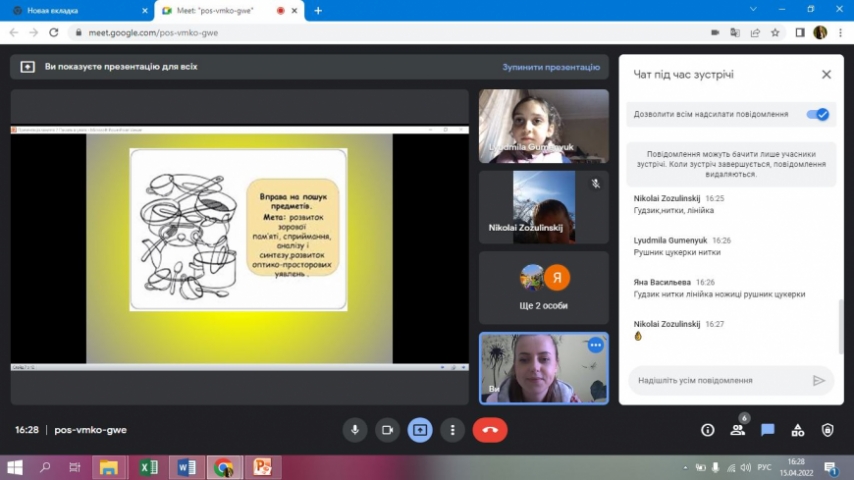This screenshot has width=854, height=480.
Task: Open tile options on the bottom video tile
Action: coord(596,345)
